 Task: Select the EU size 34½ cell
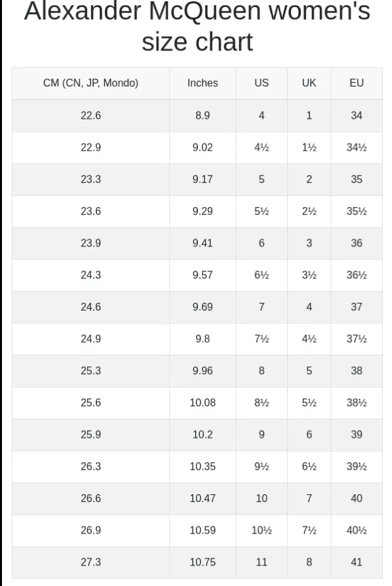click(357, 147)
